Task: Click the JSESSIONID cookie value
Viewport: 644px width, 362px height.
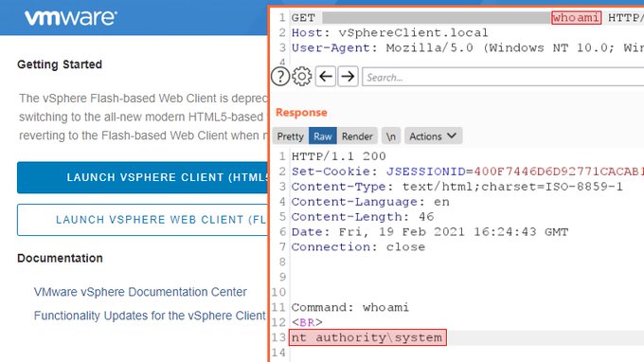Action: tap(559, 172)
